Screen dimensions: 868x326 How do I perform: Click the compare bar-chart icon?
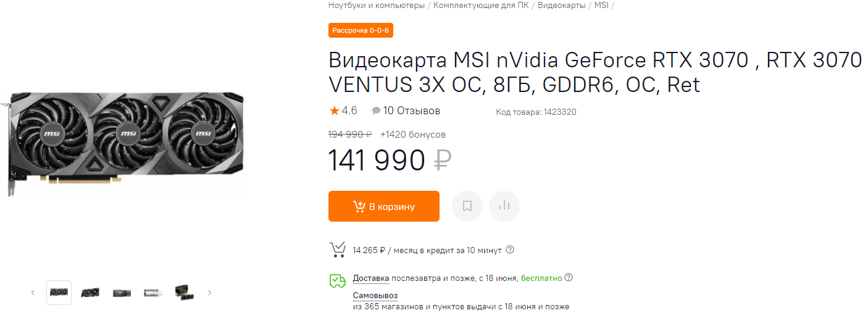click(504, 206)
